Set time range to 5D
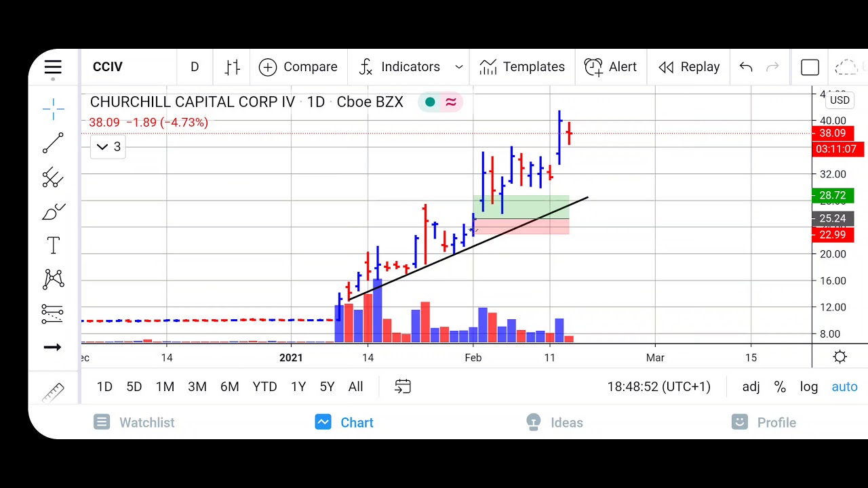 (134, 386)
